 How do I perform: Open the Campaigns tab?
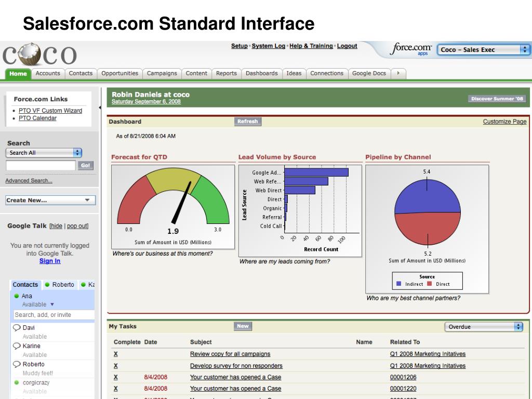click(162, 73)
